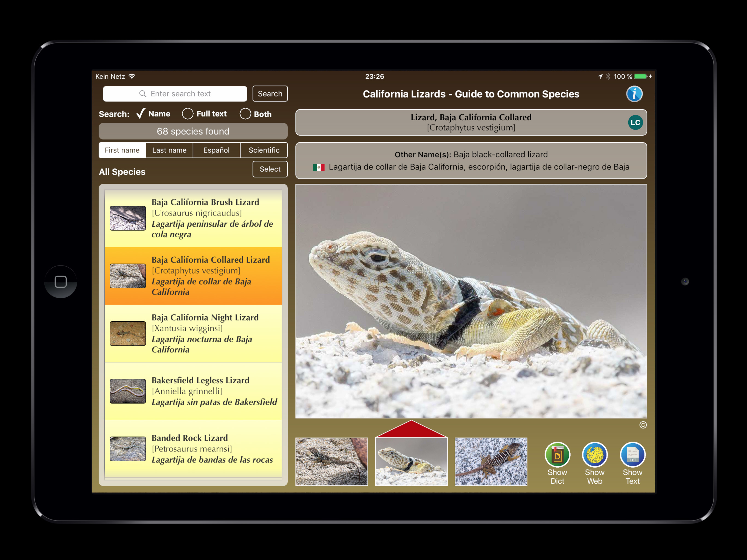Open the Show Web globe icon
This screenshot has height=560, width=747.
pyautogui.click(x=594, y=455)
